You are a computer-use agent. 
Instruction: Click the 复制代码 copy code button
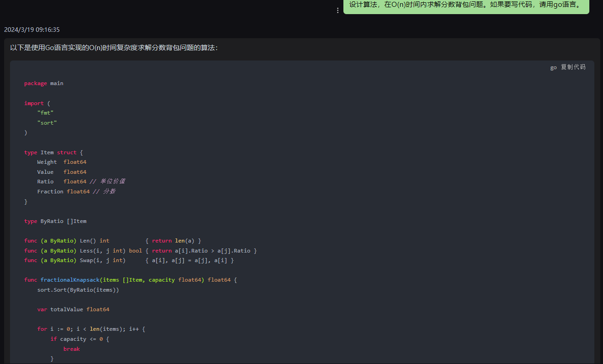coord(573,67)
